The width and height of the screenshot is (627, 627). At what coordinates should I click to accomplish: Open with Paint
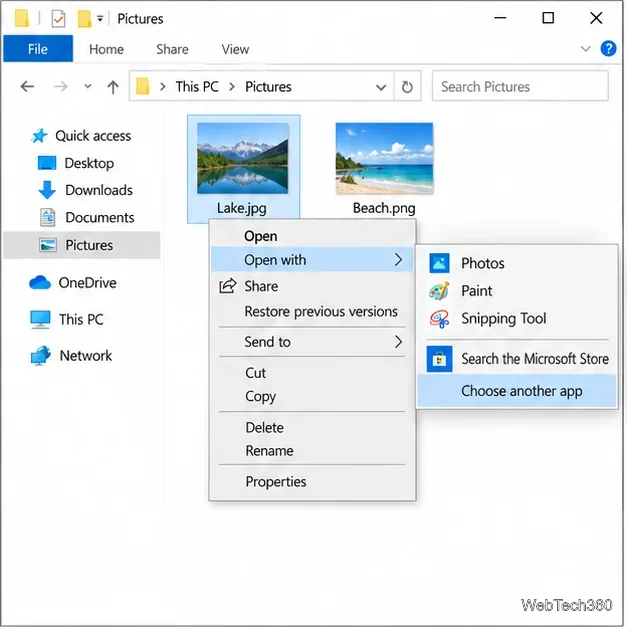coord(517,291)
